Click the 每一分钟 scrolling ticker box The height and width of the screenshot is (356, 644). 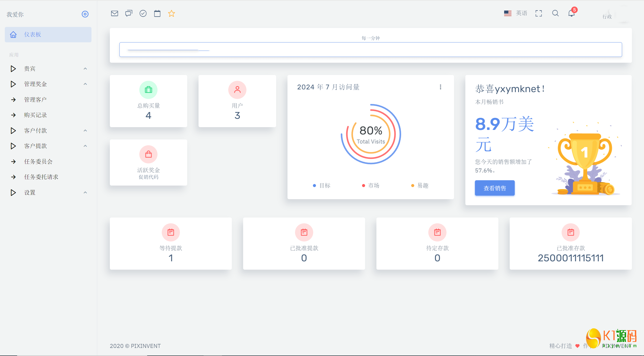371,50
